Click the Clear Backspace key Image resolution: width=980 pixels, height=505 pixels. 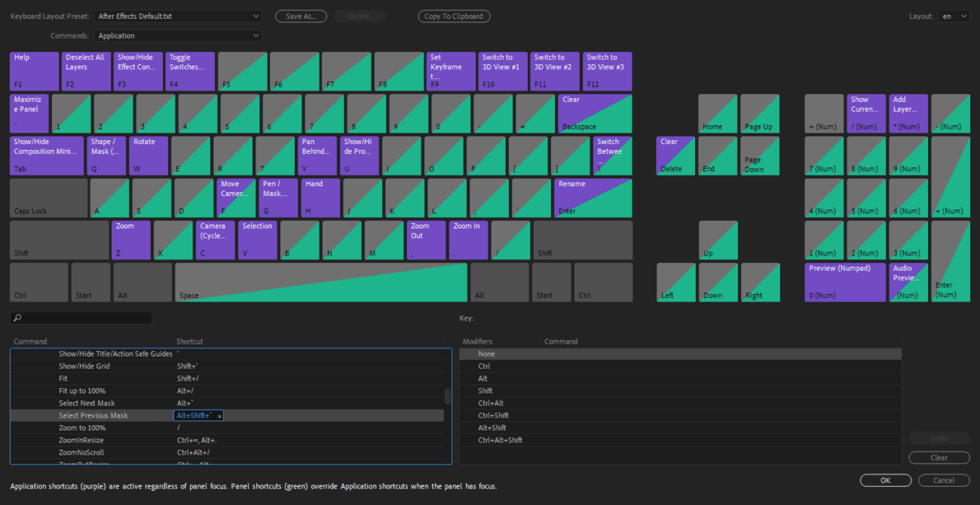pos(596,113)
